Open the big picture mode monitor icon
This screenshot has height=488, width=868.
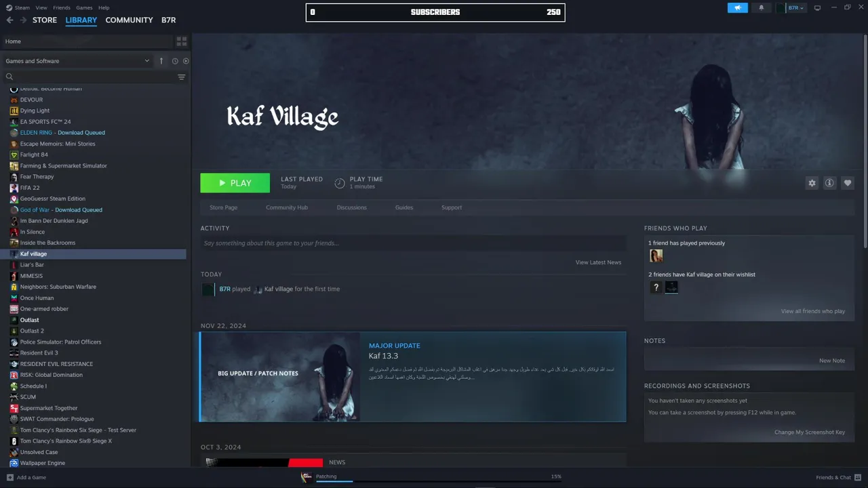tap(817, 7)
